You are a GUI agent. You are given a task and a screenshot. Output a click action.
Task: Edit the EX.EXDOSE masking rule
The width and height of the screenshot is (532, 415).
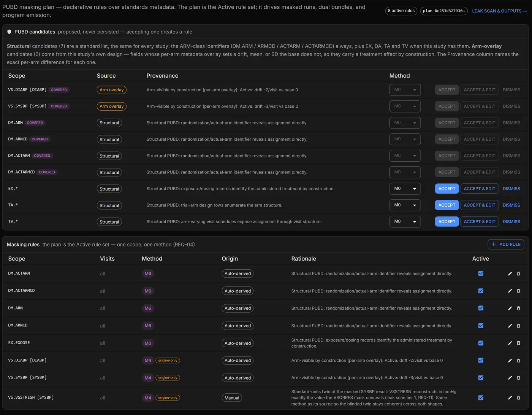(510, 343)
